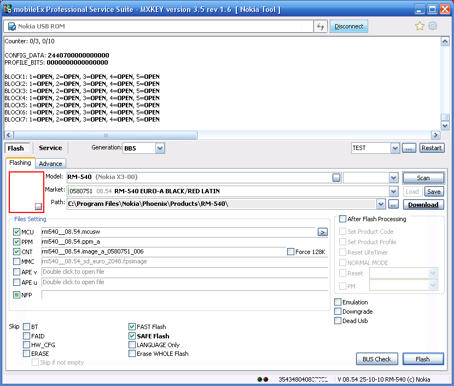Click the log scroll-up arrow
This screenshot has width=454, height=386.
click(445, 41)
